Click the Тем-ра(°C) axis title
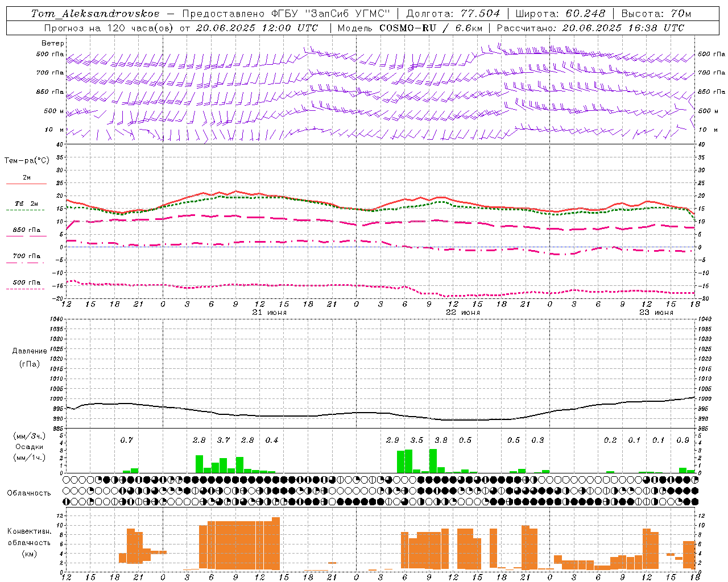 coord(27,161)
